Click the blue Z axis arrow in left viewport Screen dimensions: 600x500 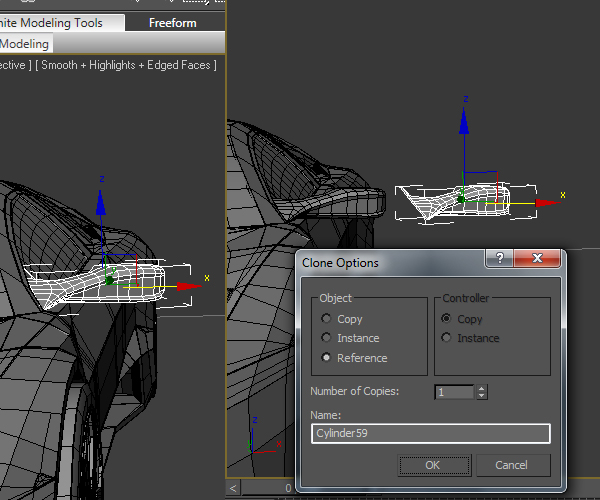pos(101,203)
